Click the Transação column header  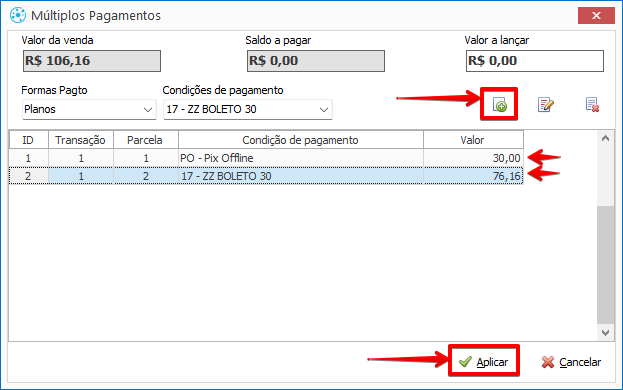pos(81,140)
